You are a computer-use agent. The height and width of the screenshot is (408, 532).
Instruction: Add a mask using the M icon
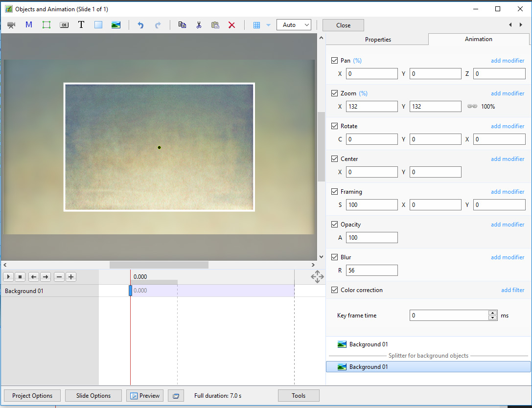pyautogui.click(x=29, y=25)
